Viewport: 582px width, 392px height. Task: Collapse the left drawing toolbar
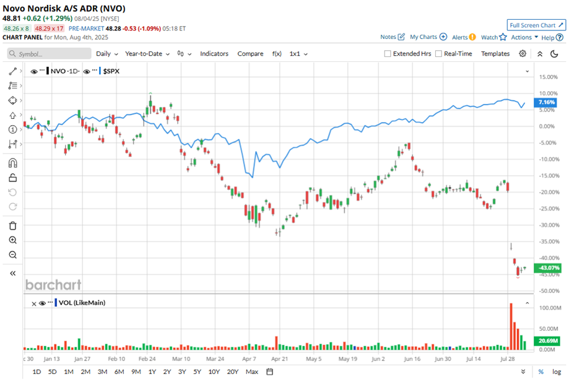(x=12, y=274)
